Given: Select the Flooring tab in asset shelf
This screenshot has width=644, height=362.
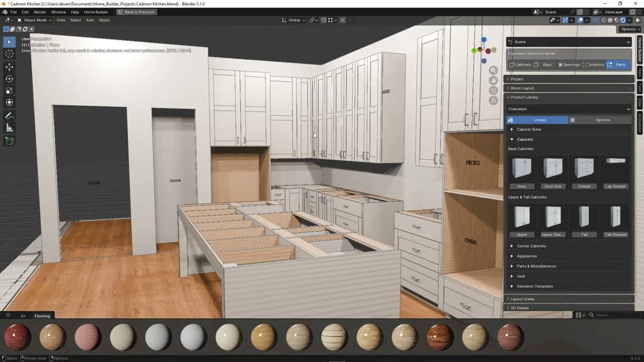Looking at the screenshot, I should [x=42, y=316].
